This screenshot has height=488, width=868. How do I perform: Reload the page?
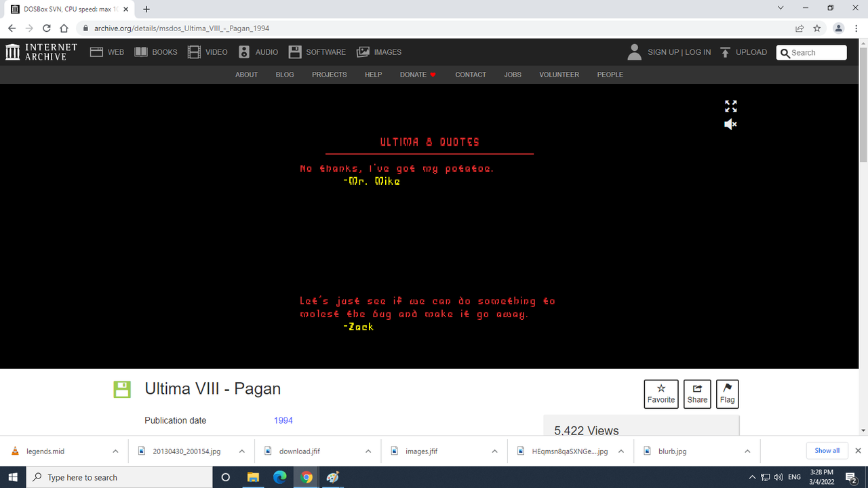pos(47,28)
